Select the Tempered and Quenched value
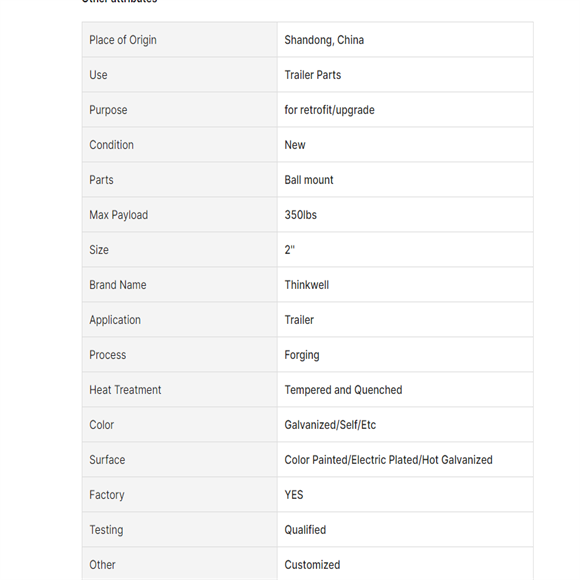The height and width of the screenshot is (580, 580). pyautogui.click(x=343, y=390)
